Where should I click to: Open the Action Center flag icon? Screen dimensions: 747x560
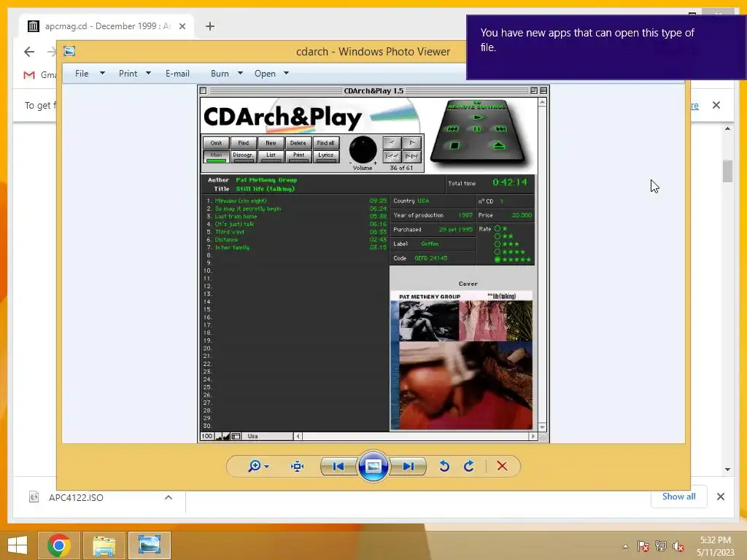[643, 546]
